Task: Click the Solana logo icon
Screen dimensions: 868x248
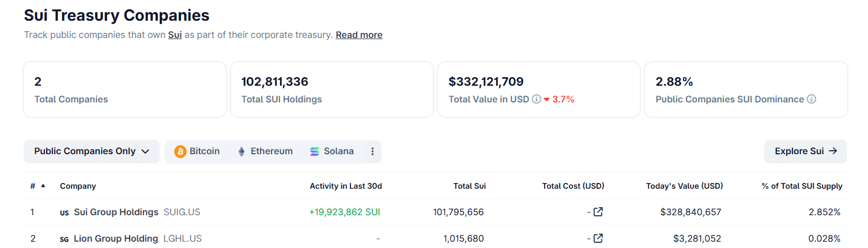Action: (x=315, y=151)
